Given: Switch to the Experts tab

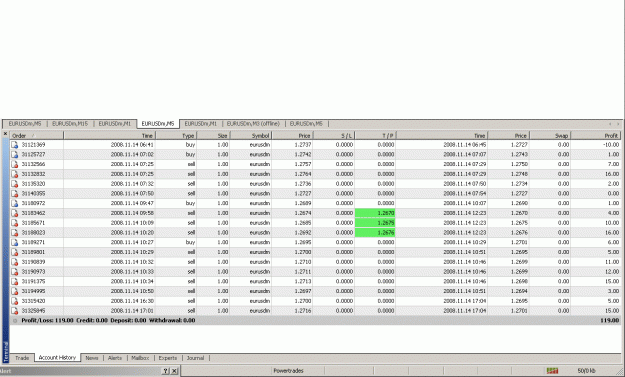Looking at the screenshot, I should pos(168,358).
